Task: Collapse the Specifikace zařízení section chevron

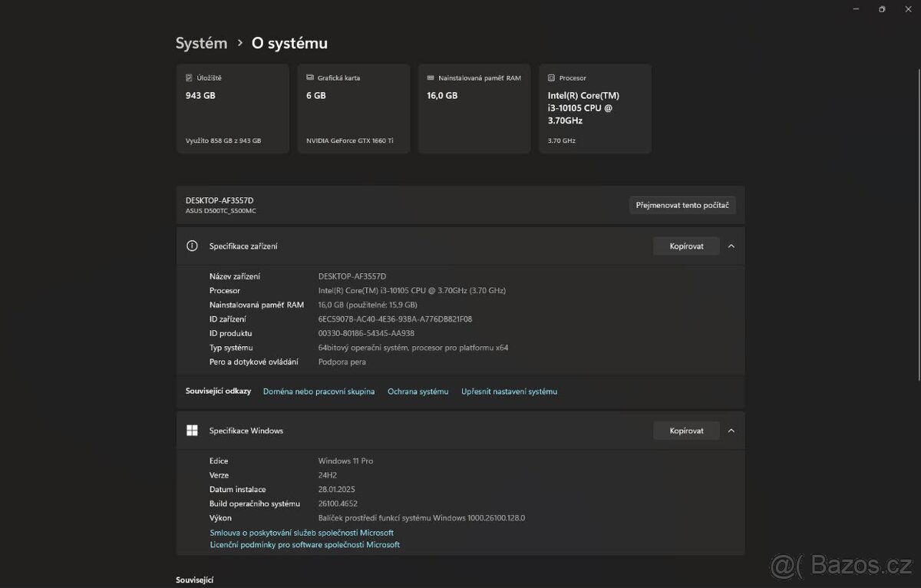Action: (731, 246)
